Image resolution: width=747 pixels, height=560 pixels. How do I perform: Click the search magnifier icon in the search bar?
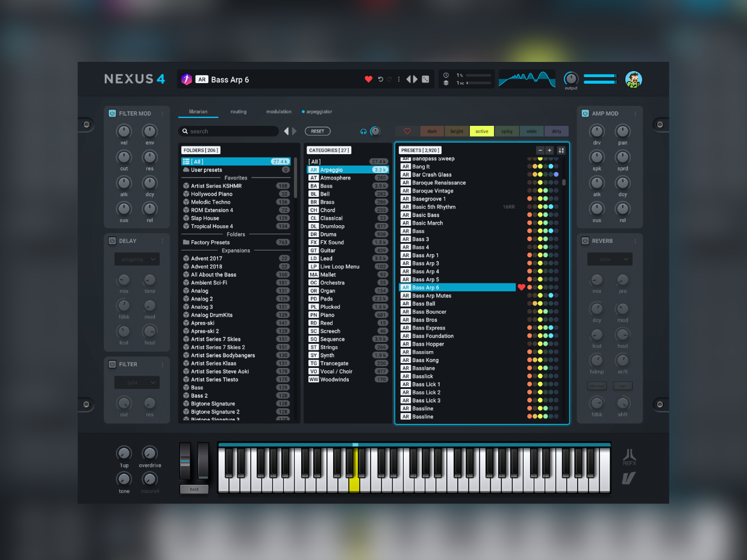[x=185, y=131]
